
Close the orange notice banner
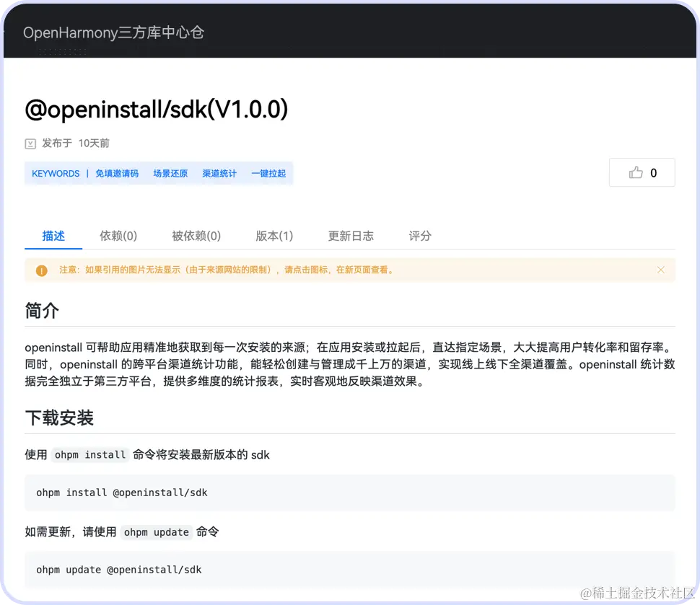(661, 270)
